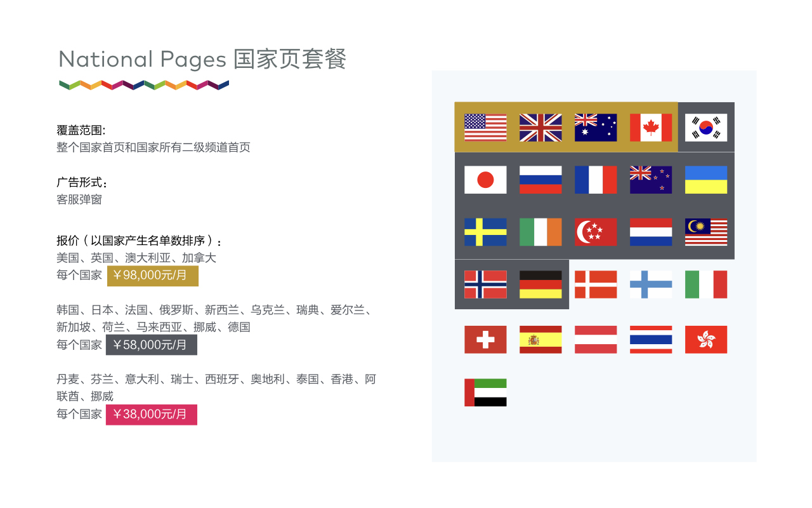Choose the Malaysia flag
The height and width of the screenshot is (508, 812).
(706, 232)
